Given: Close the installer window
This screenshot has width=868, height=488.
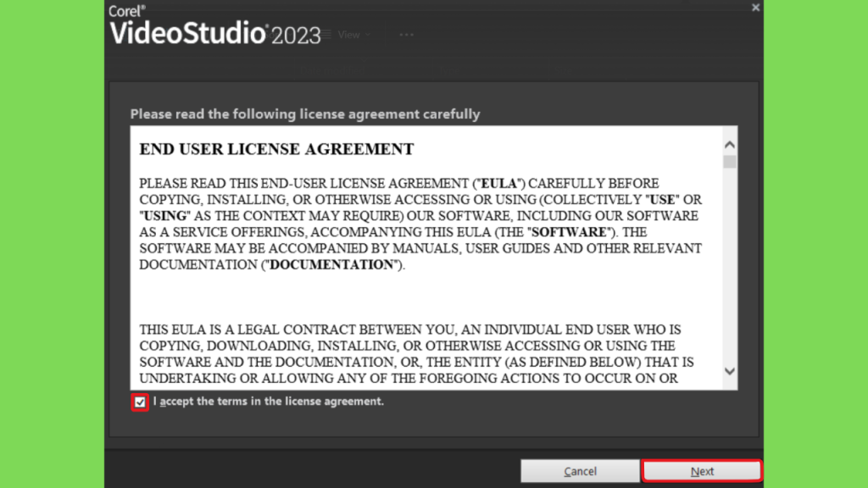Looking at the screenshot, I should [x=755, y=8].
